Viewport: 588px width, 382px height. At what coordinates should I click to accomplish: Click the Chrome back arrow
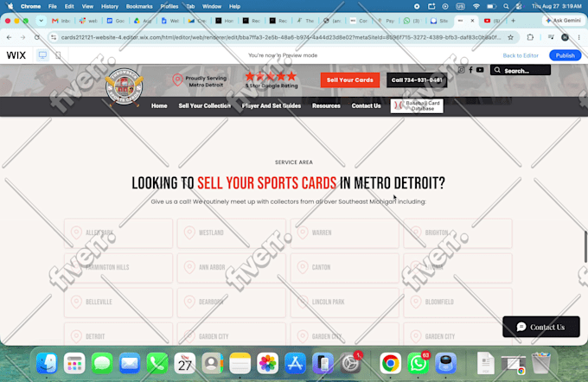9,37
